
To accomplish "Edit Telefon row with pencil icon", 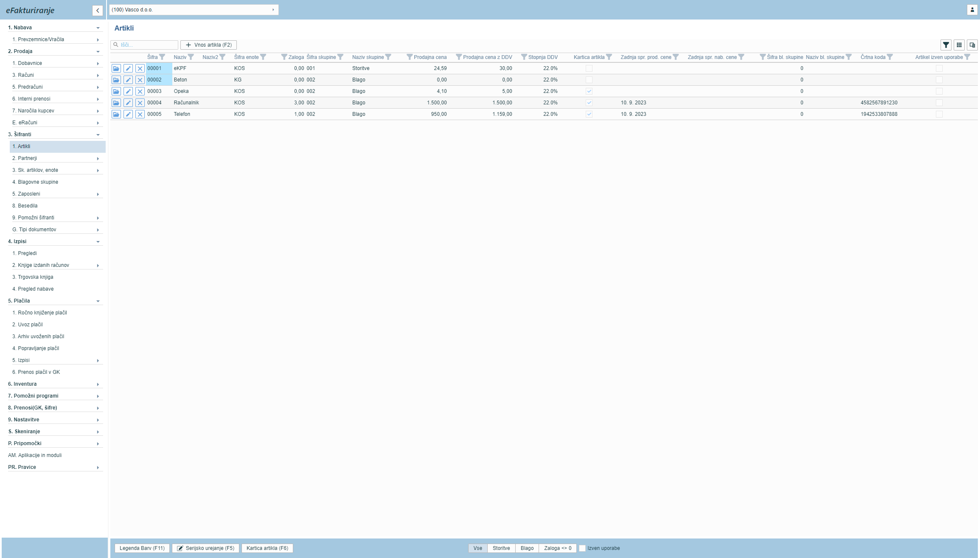I will coord(128,114).
